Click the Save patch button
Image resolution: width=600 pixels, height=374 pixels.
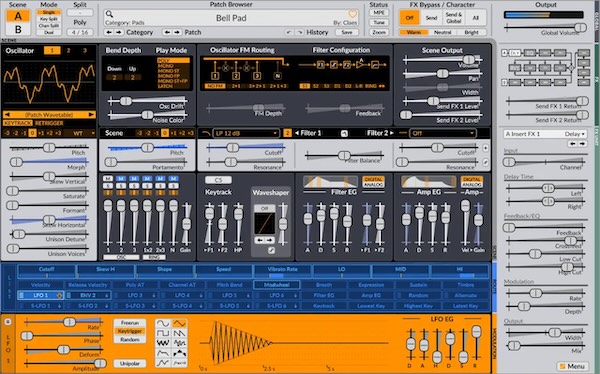pos(347,32)
